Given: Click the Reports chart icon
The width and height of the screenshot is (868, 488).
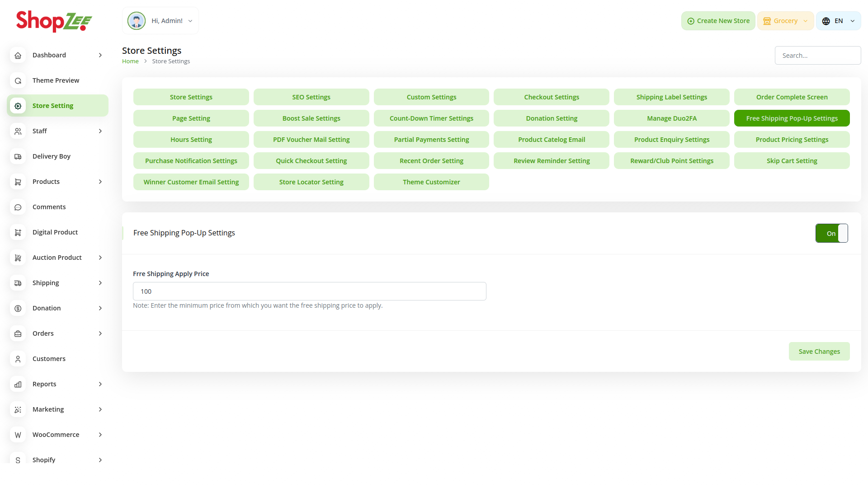Looking at the screenshot, I should point(18,384).
